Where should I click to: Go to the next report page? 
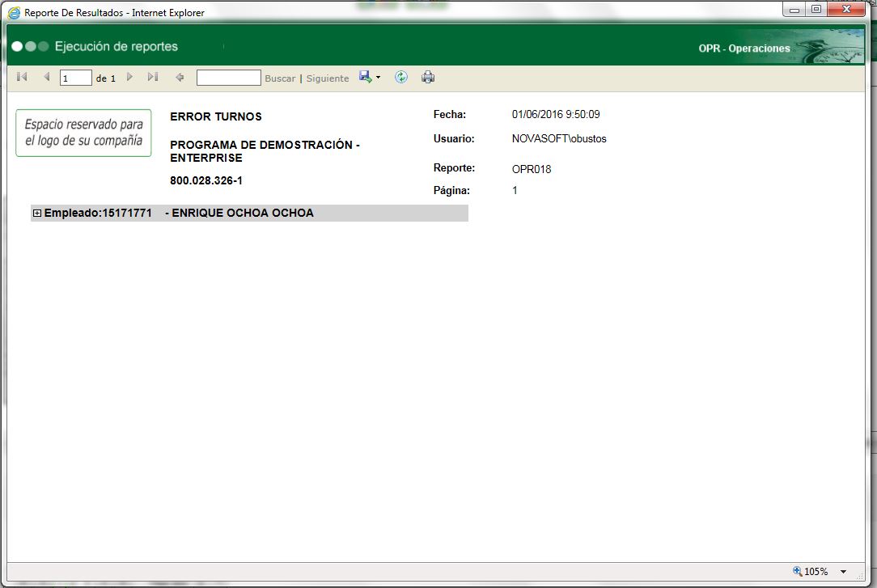click(x=129, y=77)
